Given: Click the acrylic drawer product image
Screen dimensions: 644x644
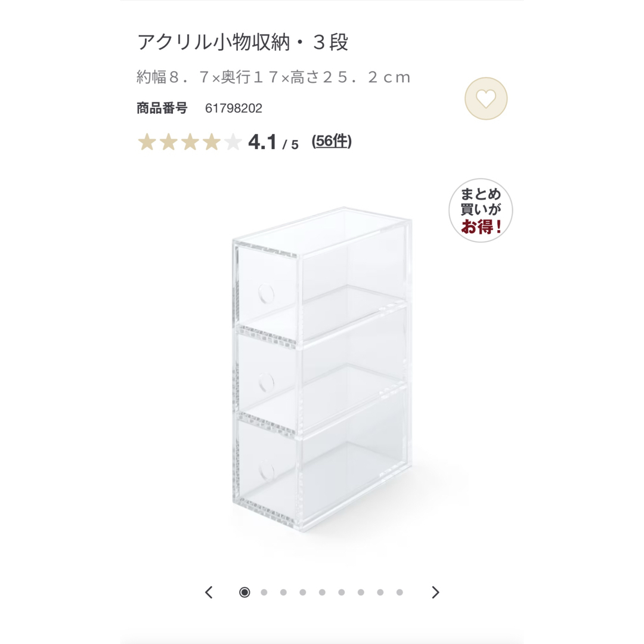Looking at the screenshot, I should point(322,369).
